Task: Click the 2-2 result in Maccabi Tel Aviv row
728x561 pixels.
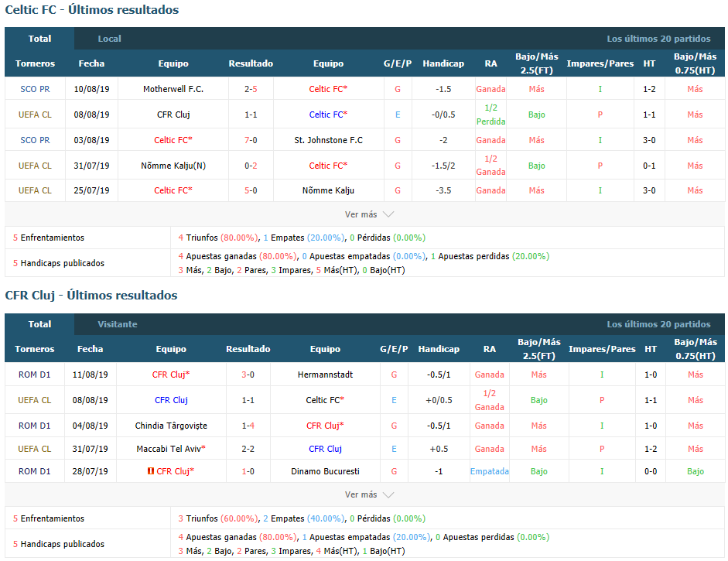Action: 248,449
